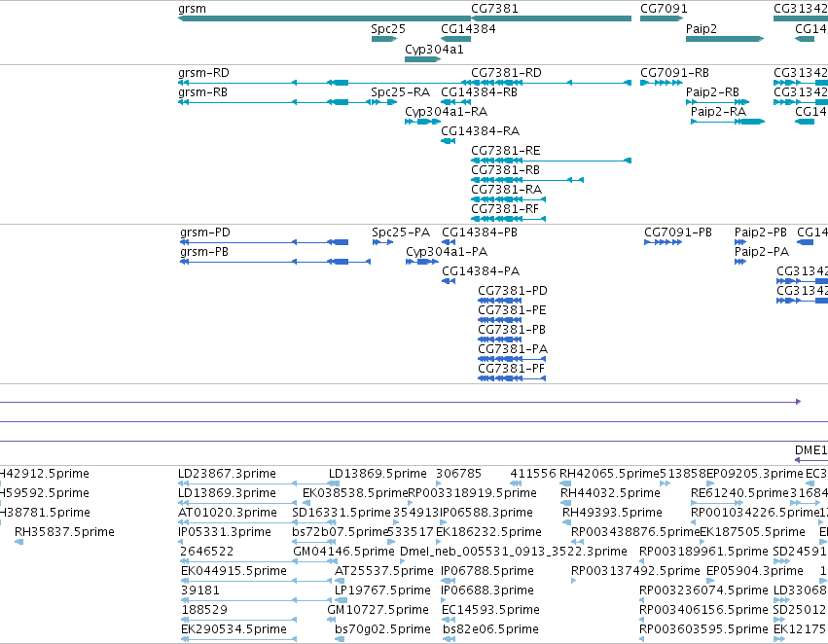Click the RH44032.5prime EST label
Viewport: 828px width, 644px height.
[610, 493]
